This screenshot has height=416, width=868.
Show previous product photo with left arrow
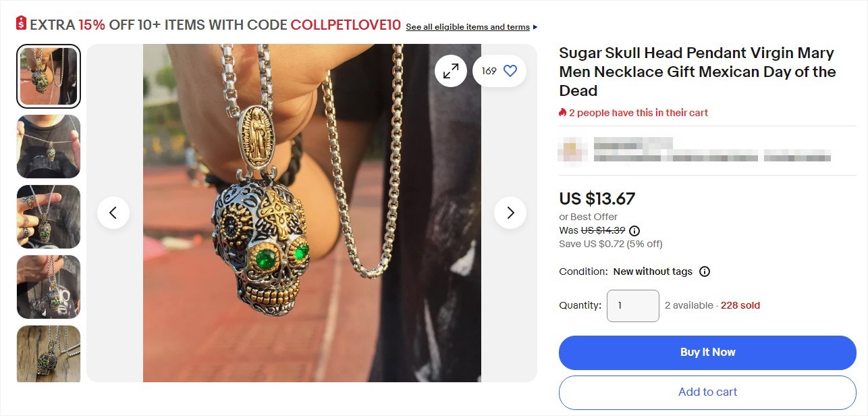click(x=113, y=212)
